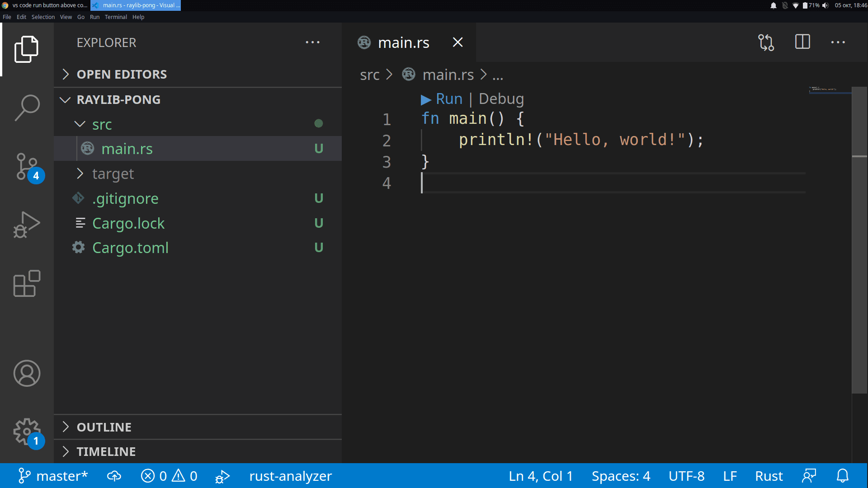Switch to browser window 'vs code run button' in taskbar

pos(45,5)
